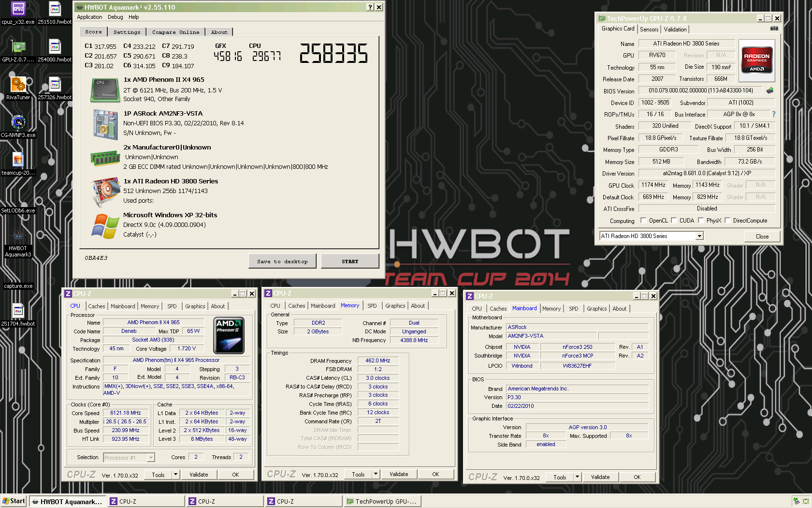Click the AMD Phenom II logo in CPU-Z
Image resolution: width=812 pixels, height=508 pixels.
pos(229,335)
